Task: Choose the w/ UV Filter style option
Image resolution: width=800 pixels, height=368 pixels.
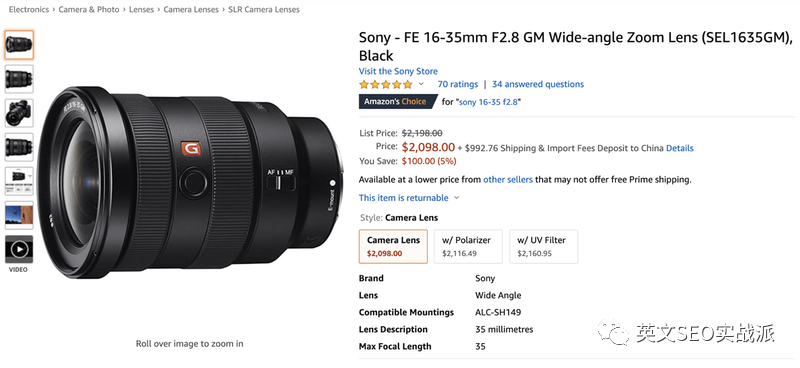Action: tap(543, 246)
